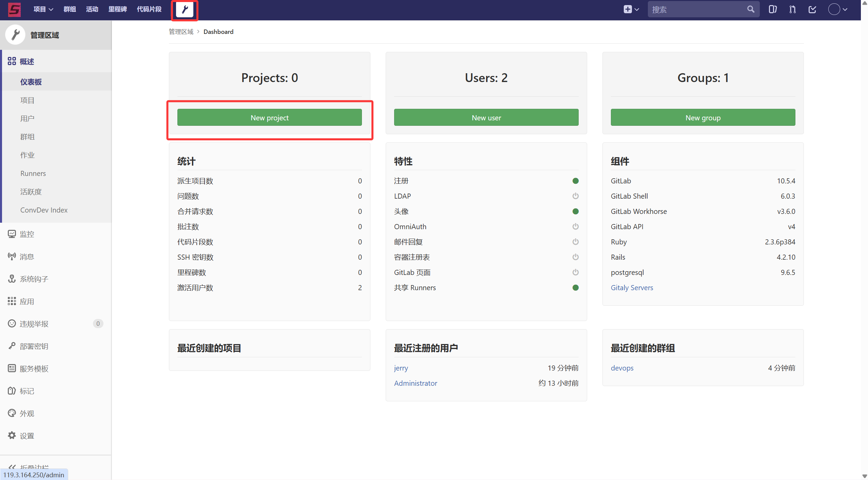The width and height of the screenshot is (868, 480).
Task: Expand the user avatar dropdown chevron
Action: [x=845, y=9]
